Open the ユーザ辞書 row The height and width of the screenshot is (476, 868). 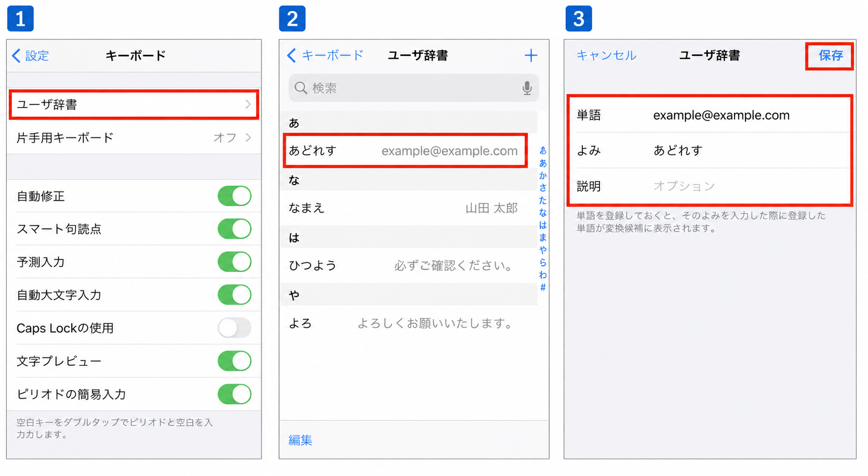click(x=134, y=105)
